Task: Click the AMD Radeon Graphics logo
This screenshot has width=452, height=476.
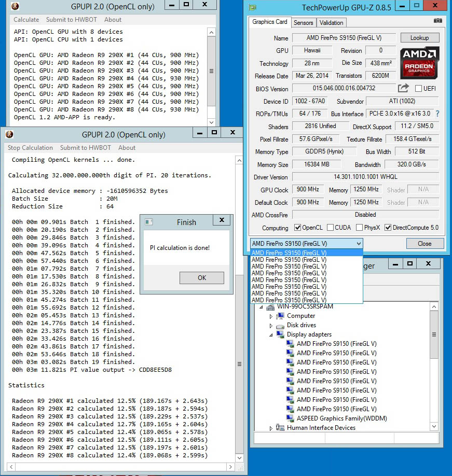Action: click(x=420, y=62)
